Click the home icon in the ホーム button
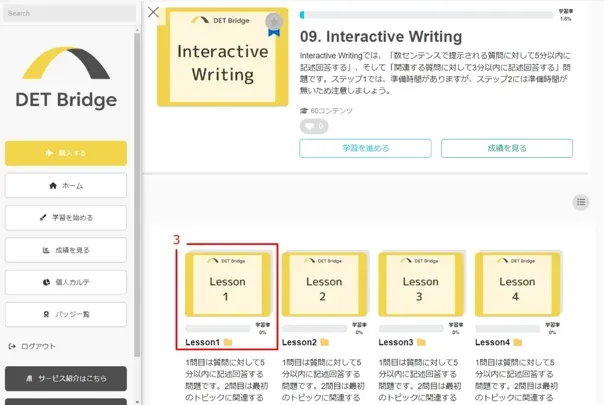 (x=53, y=185)
